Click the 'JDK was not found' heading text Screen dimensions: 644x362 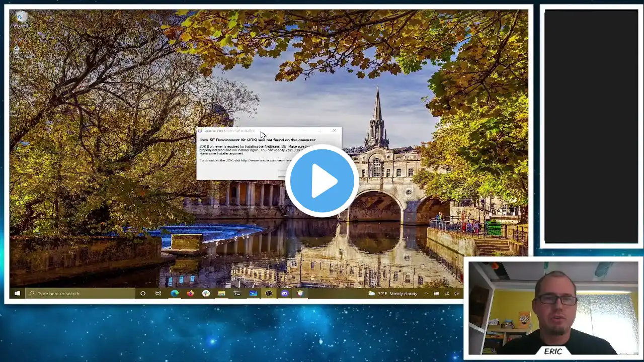(257, 140)
